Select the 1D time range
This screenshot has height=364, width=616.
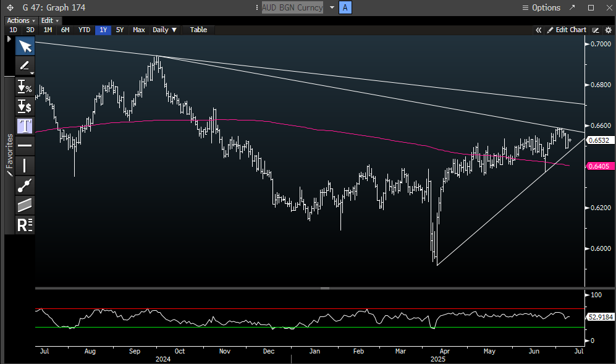point(13,30)
